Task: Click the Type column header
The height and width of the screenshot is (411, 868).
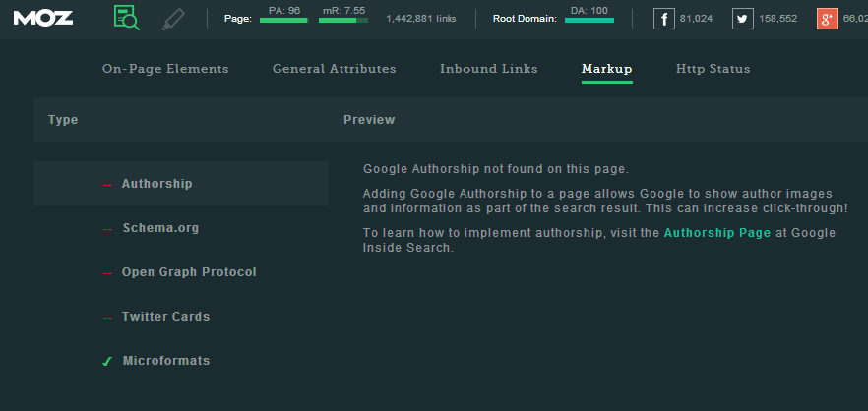Action: point(63,120)
